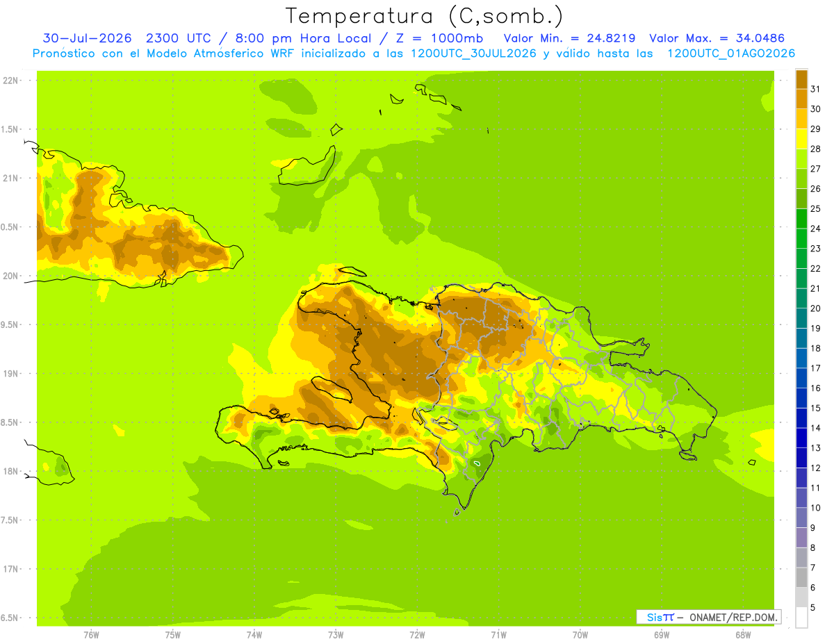The image size is (834, 644).
Task: Click the colorbar number label 10
Action: point(815,508)
